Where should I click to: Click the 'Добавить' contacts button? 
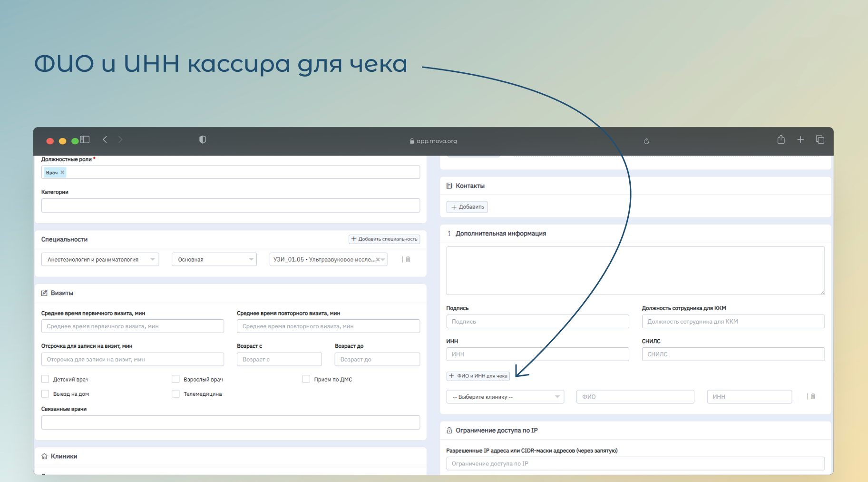coord(467,207)
